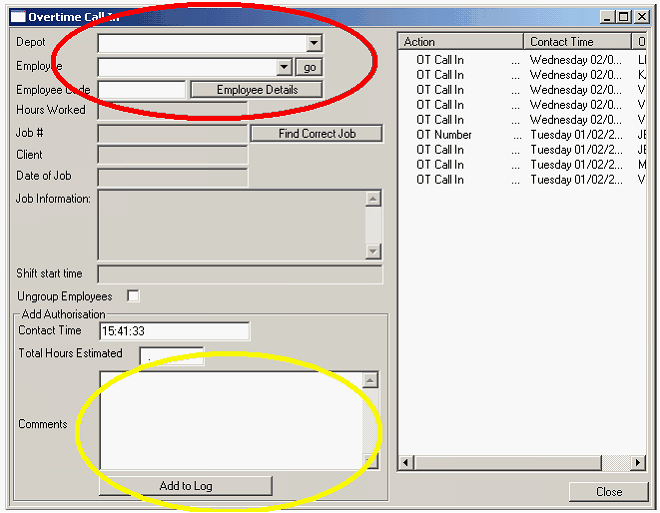Viewport: 660px width, 513px height.
Task: Select the first OT Call In row
Action: coord(440,60)
